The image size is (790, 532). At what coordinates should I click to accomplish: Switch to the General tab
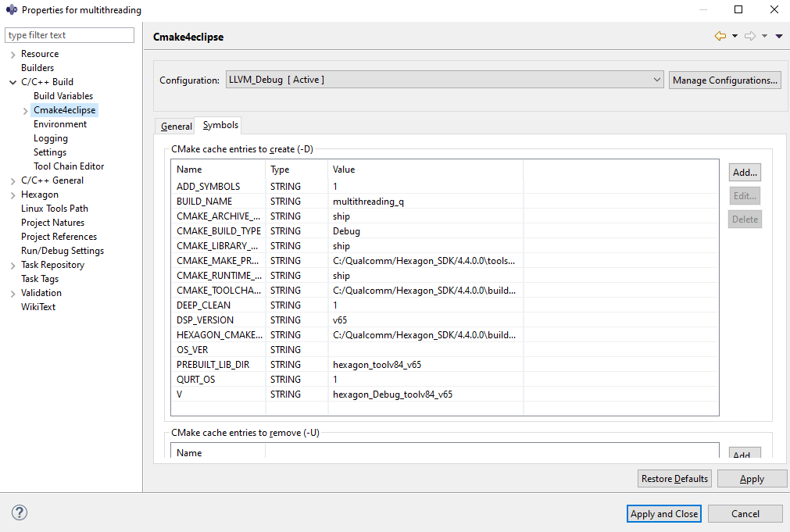point(177,127)
